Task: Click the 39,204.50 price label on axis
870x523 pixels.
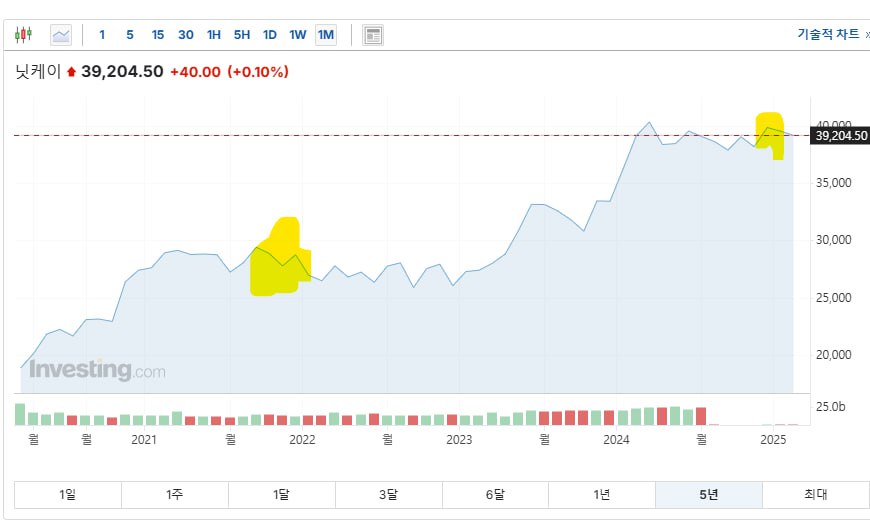Action: 840,136
